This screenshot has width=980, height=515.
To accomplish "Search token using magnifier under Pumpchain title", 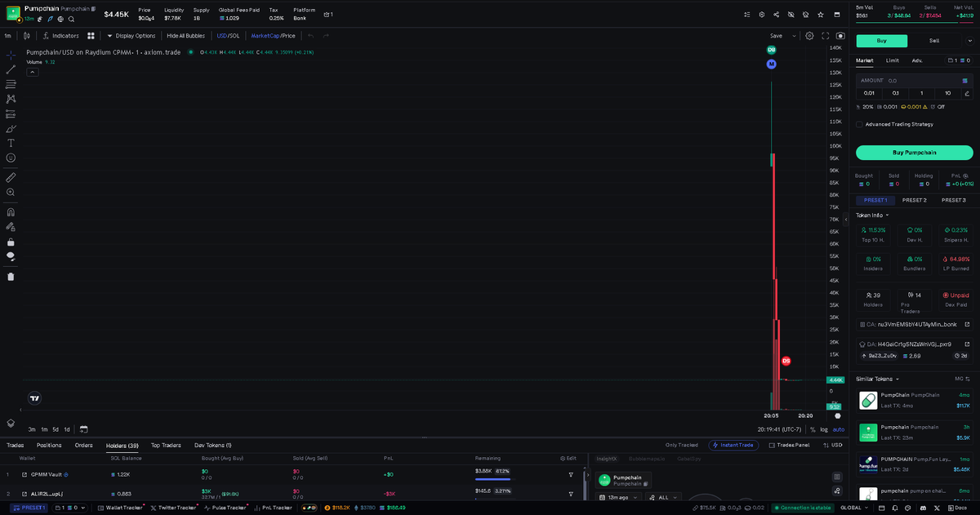I will click(71, 19).
